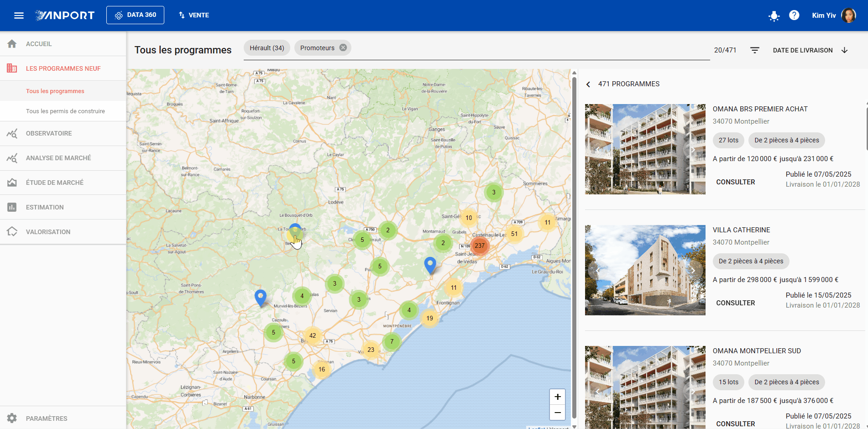
Task: Click CONSULTER for OMANA BRS PREMIER ACHAT
Action: pyautogui.click(x=736, y=182)
